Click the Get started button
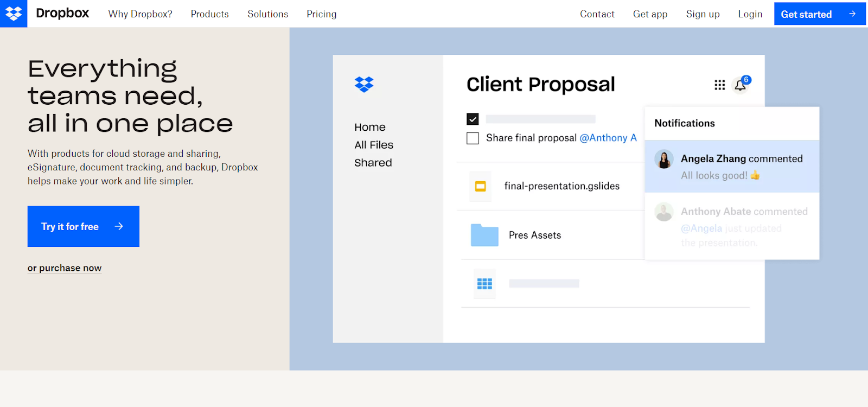 tap(820, 14)
